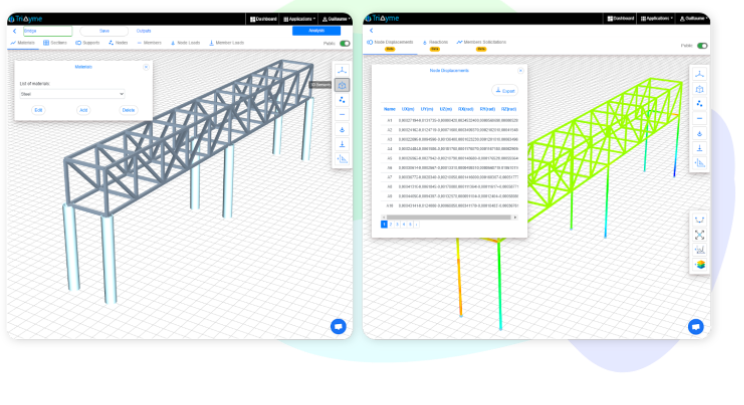Click the Bridge project name field

click(x=47, y=31)
